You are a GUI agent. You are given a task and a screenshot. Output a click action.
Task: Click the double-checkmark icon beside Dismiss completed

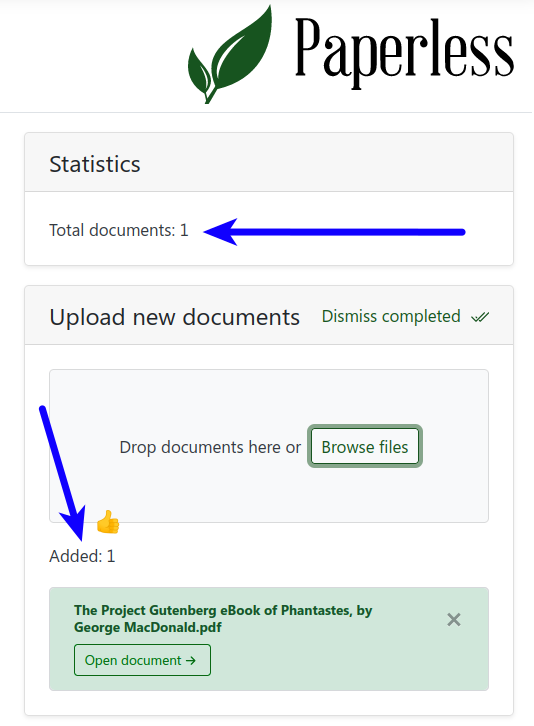point(480,317)
